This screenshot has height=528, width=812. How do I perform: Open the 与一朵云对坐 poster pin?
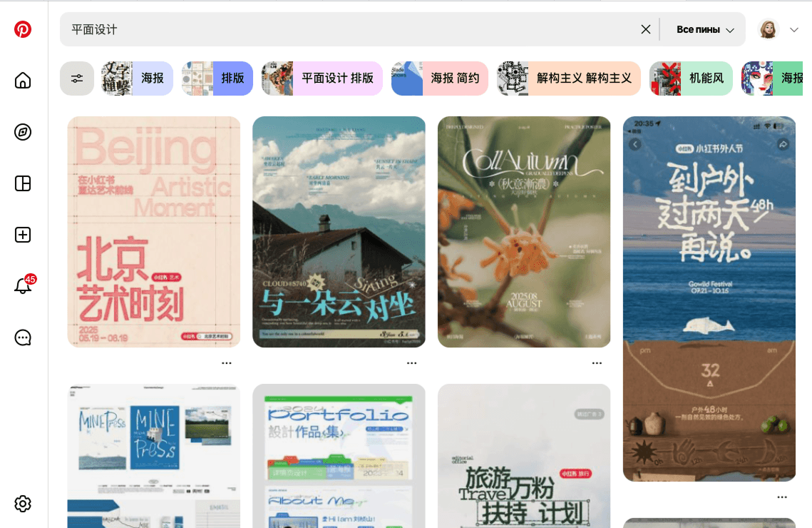pyautogui.click(x=339, y=232)
